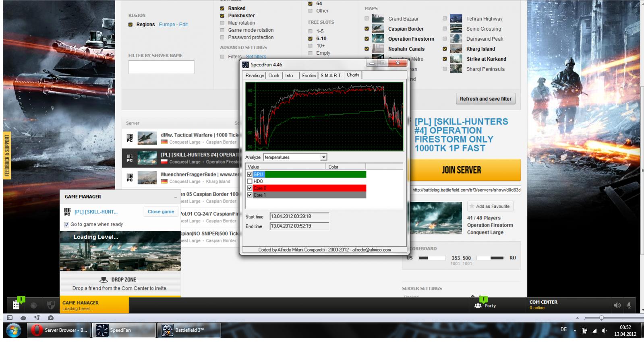The height and width of the screenshot is (362, 644).
Task: Uncheck Kharg Island map
Action: click(x=445, y=49)
